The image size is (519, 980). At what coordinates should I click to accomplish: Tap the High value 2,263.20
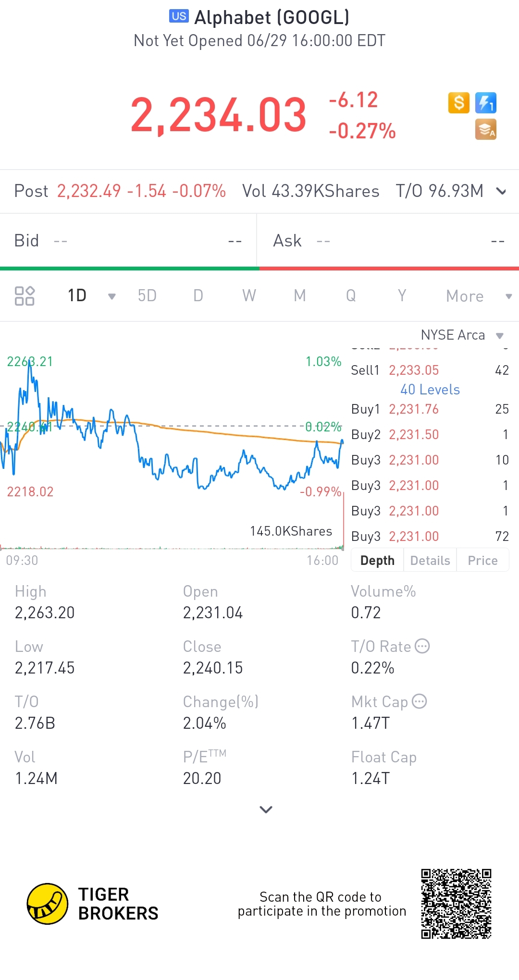tap(45, 612)
